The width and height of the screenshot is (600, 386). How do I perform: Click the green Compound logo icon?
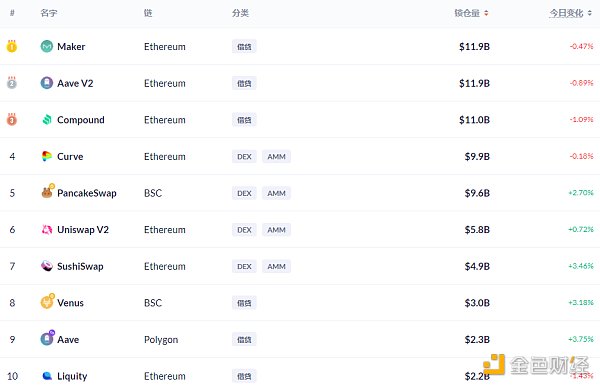pyautogui.click(x=47, y=119)
